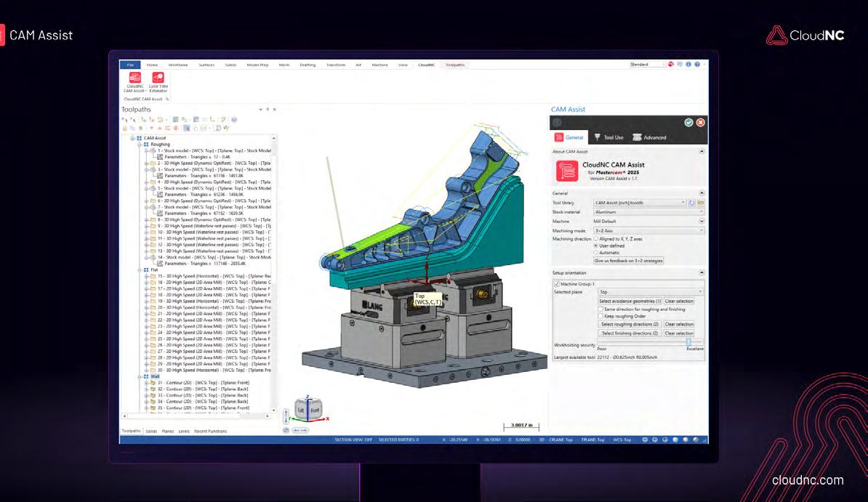
Task: Open the Machining mode dropdown
Action: 648,231
